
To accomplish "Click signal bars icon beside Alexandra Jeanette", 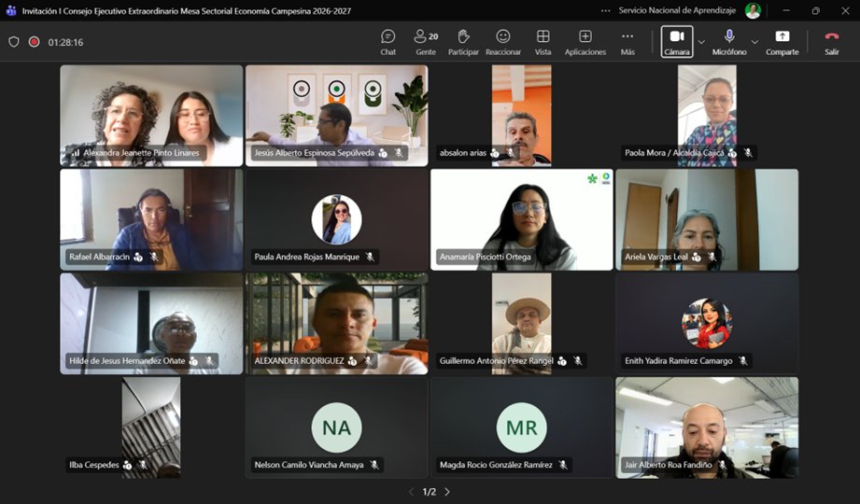I will pyautogui.click(x=75, y=153).
